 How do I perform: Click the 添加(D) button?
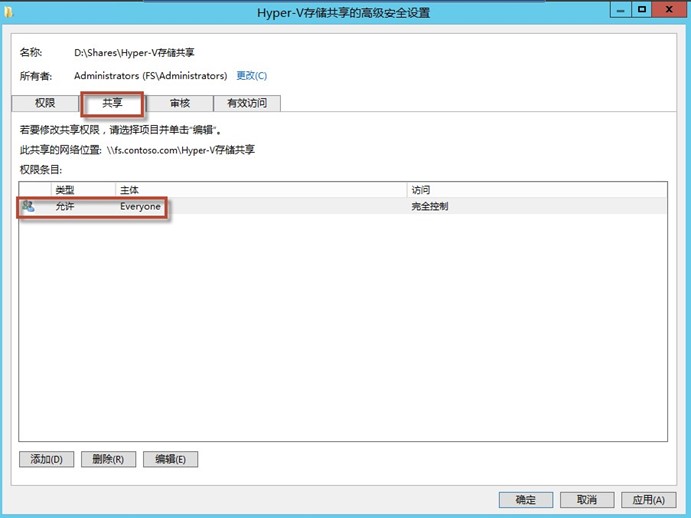pos(46,459)
